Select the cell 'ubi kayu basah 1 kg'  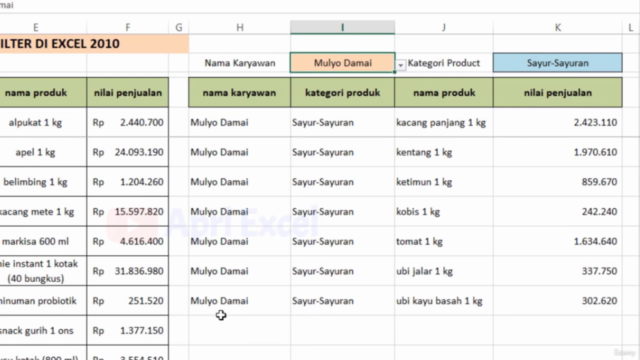coord(444,301)
